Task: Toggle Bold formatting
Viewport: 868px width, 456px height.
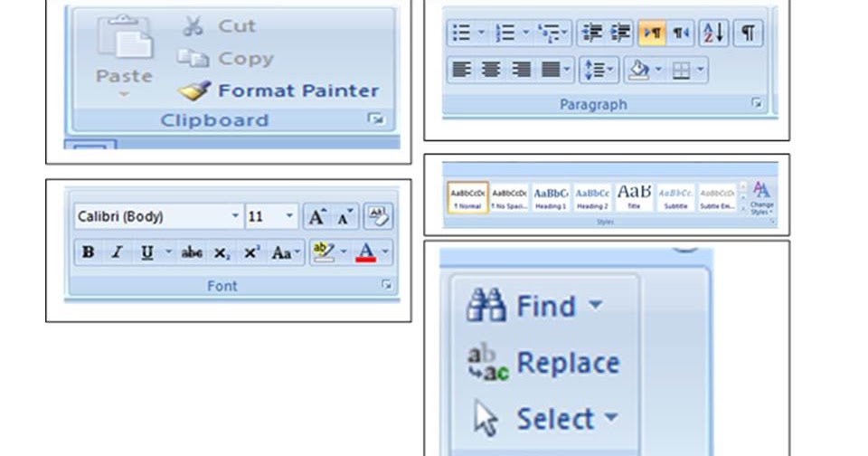Action: point(88,252)
